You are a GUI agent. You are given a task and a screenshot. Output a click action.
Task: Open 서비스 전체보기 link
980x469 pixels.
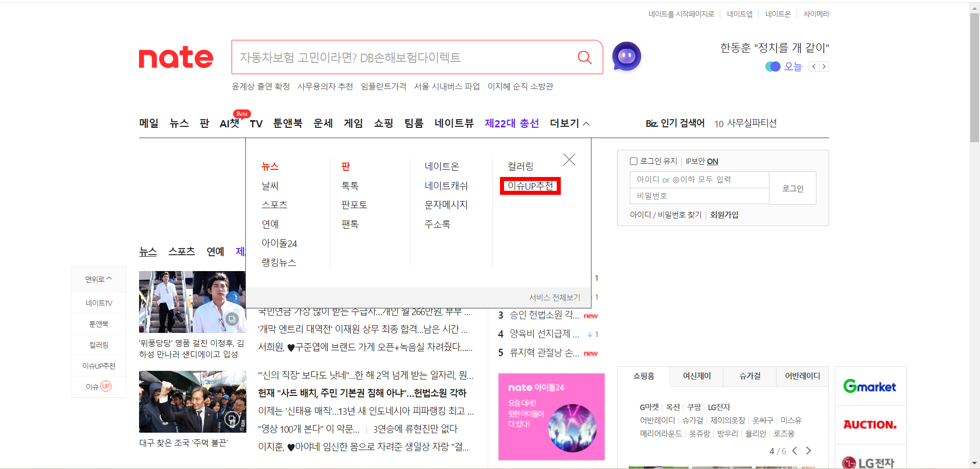[555, 297]
